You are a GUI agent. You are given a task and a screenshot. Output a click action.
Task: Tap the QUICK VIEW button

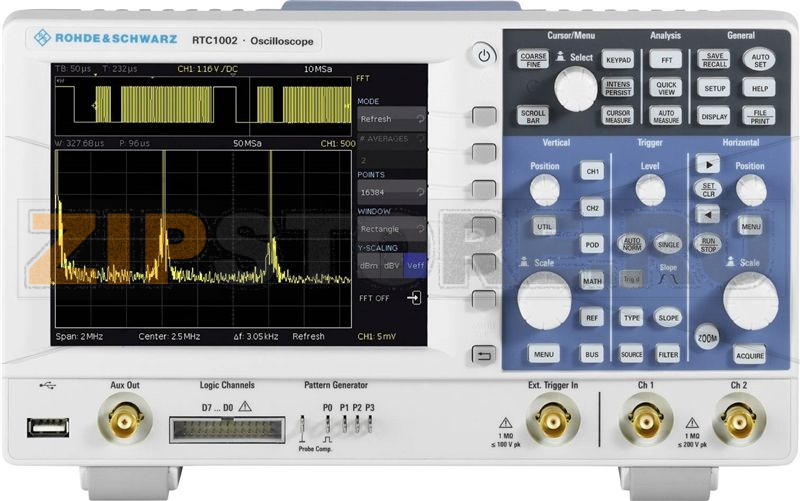(666, 88)
